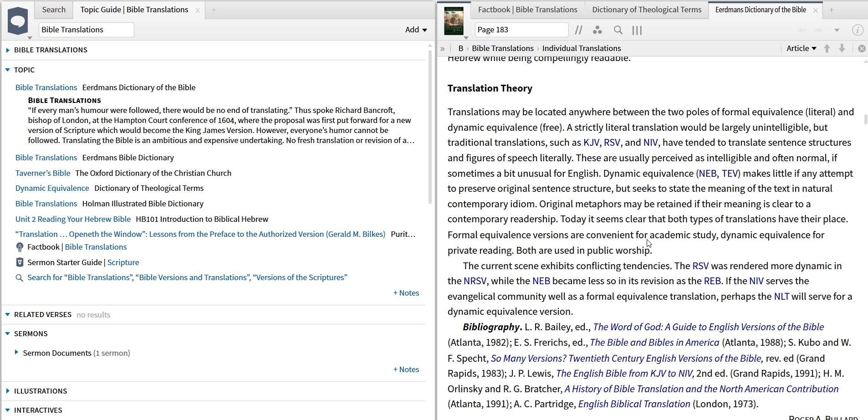868x420 pixels.
Task: Expand the BIBLE TRANSLATIONS section
Action: point(8,50)
